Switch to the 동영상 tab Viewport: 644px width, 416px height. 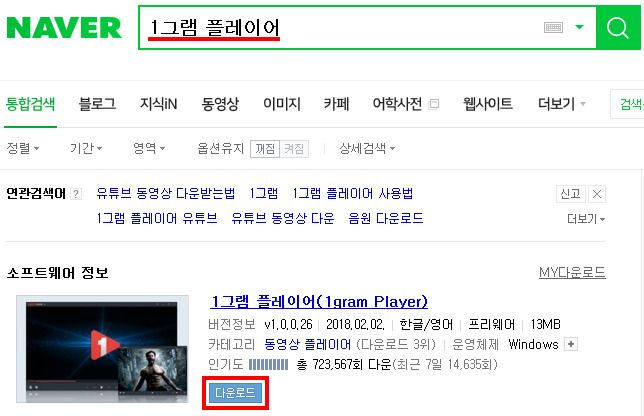[x=220, y=104]
